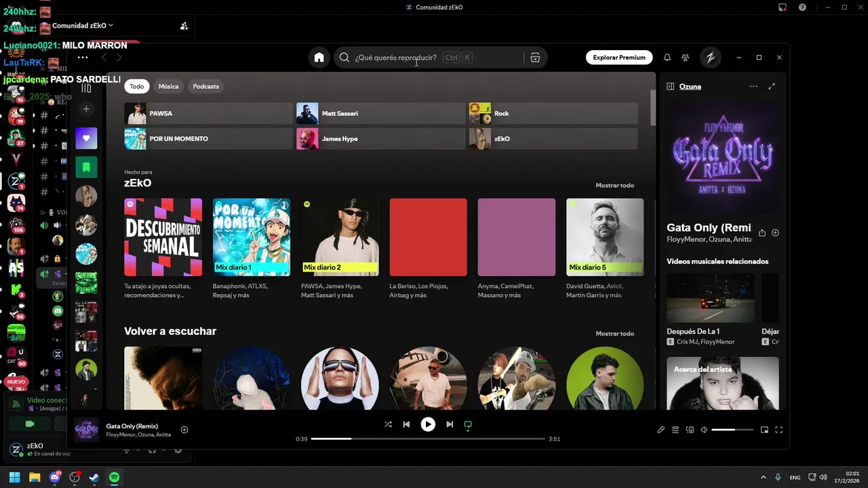868x488 pixels.
Task: Go to Spotify Home via house icon
Action: [319, 58]
